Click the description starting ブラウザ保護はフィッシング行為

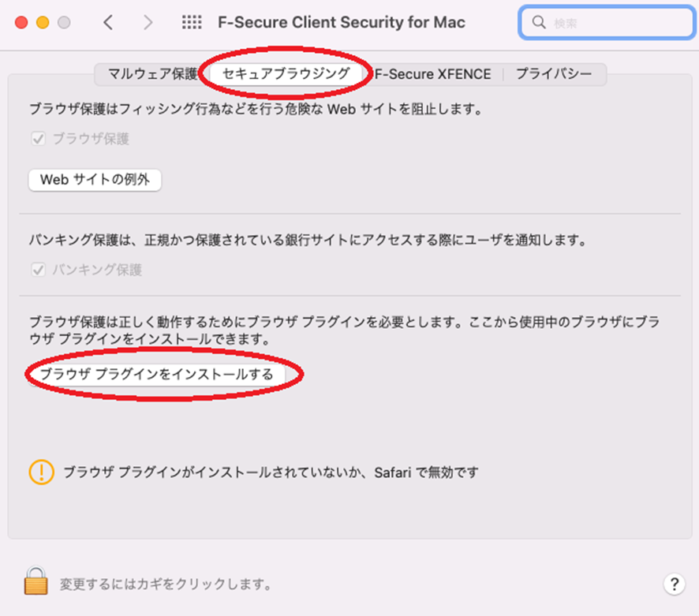256,109
